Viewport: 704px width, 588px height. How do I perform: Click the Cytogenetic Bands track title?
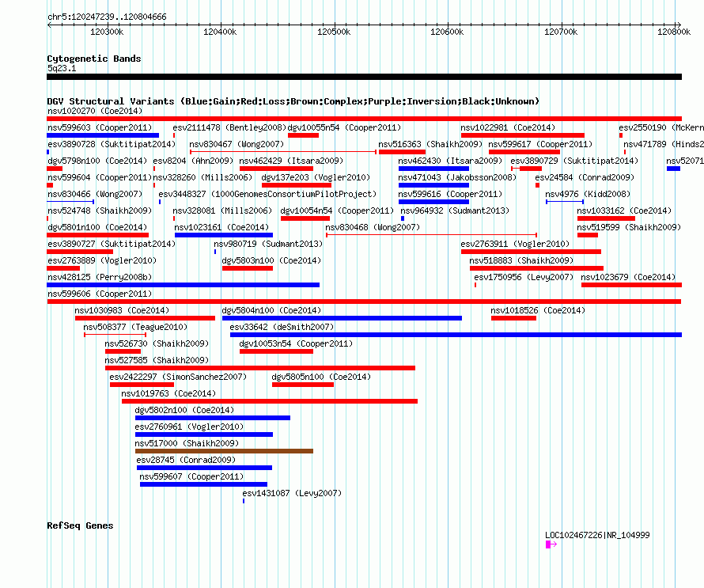coord(94,59)
